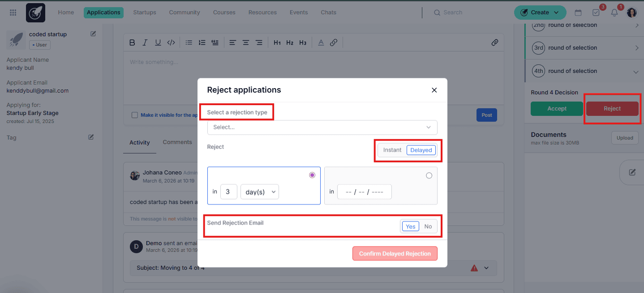Screen dimensions: 644x293
Task: Switch to the Comments tab
Action: (x=177, y=142)
